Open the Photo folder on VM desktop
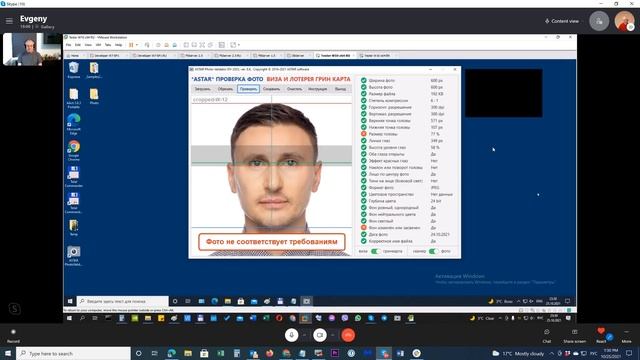640x360 pixels. pyautogui.click(x=94, y=97)
